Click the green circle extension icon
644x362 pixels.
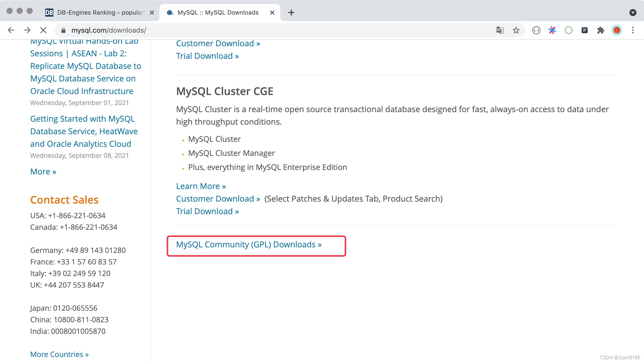pos(568,30)
